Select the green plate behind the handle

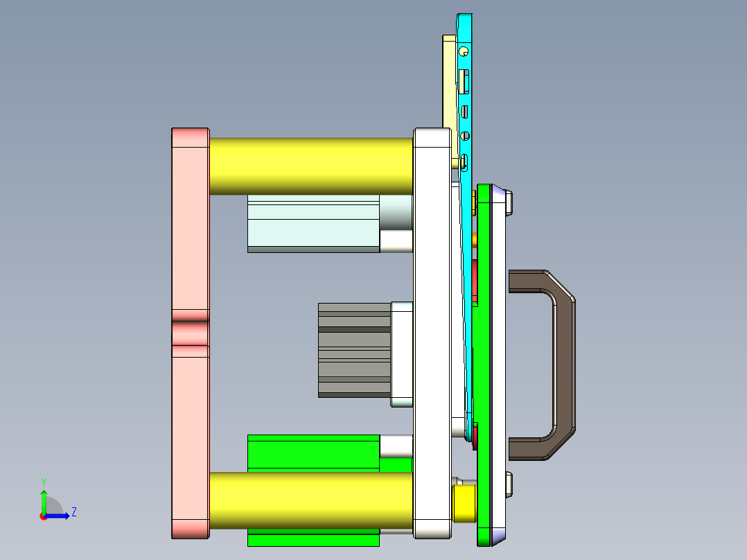click(483, 347)
